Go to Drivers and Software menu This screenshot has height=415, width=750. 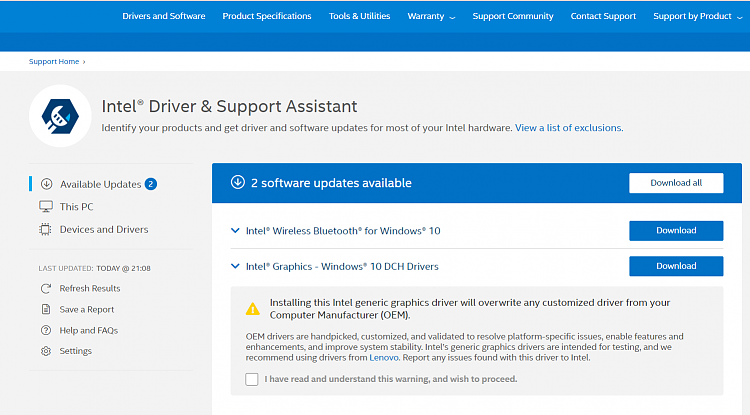pos(164,16)
